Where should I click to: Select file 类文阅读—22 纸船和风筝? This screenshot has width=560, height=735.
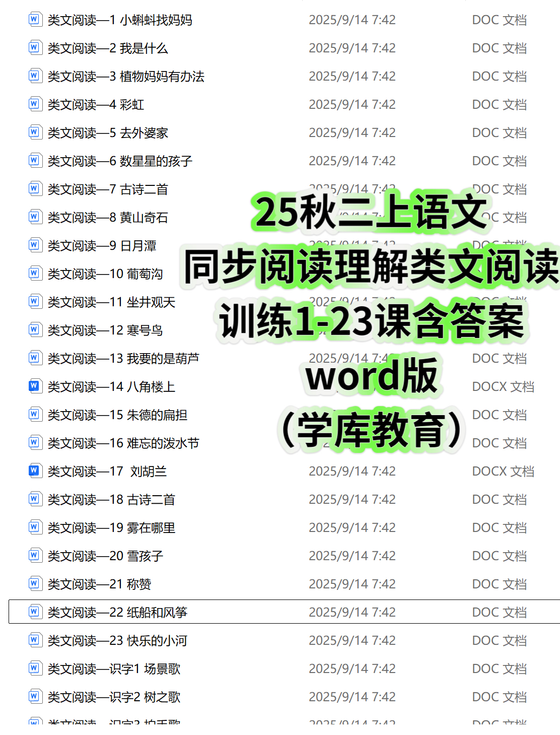[x=117, y=613]
